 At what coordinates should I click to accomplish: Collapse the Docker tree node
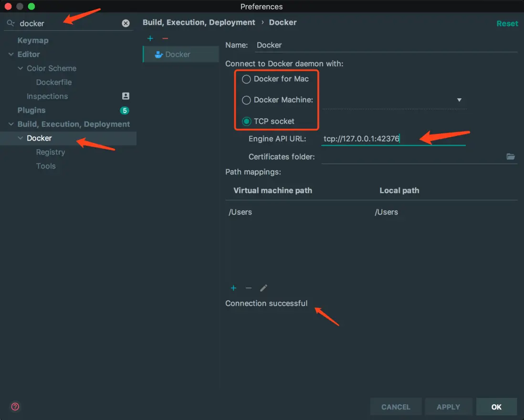tap(21, 138)
